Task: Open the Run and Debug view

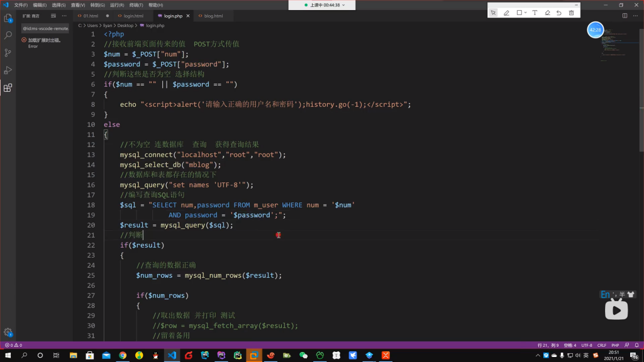Action: click(x=8, y=70)
